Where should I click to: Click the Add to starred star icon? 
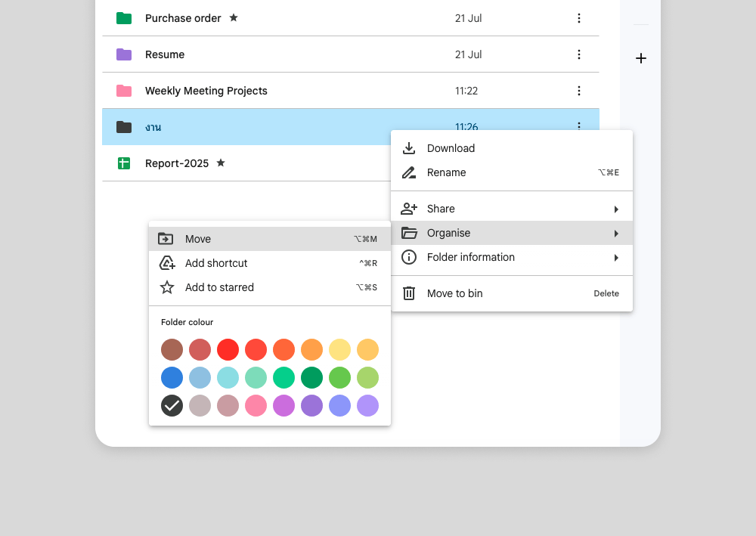coord(167,287)
